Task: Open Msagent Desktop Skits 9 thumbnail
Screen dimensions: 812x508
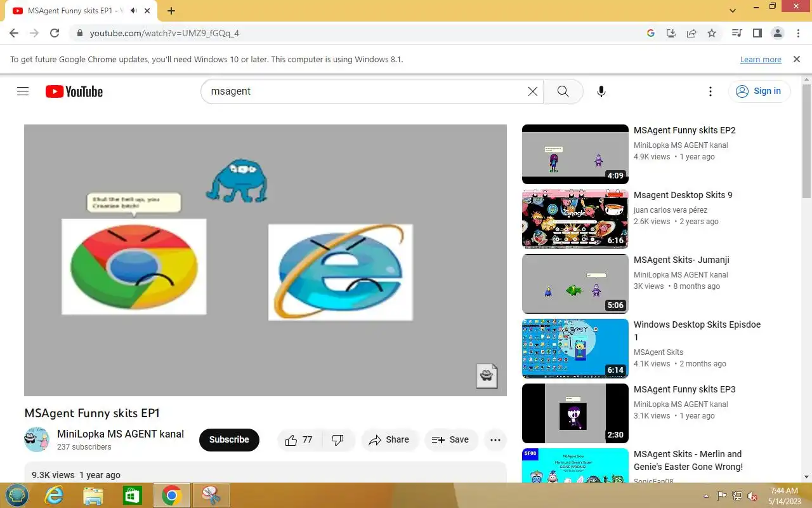Action: coord(575,219)
